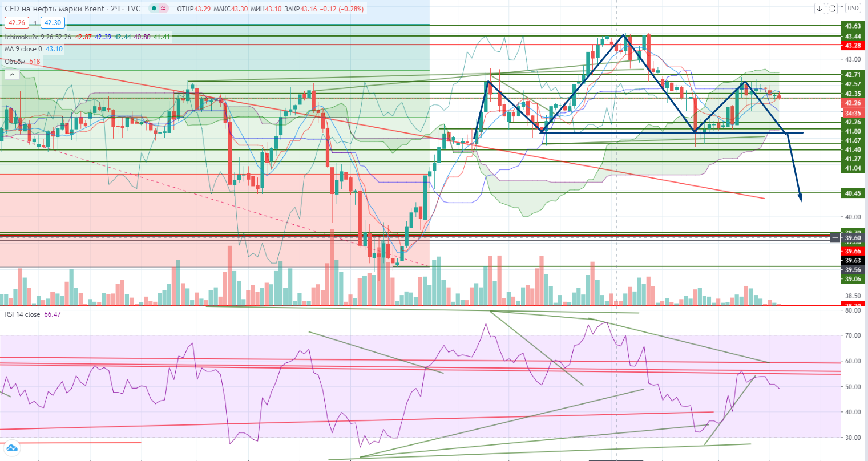Click the blue buy price 42.30 button

coord(53,23)
